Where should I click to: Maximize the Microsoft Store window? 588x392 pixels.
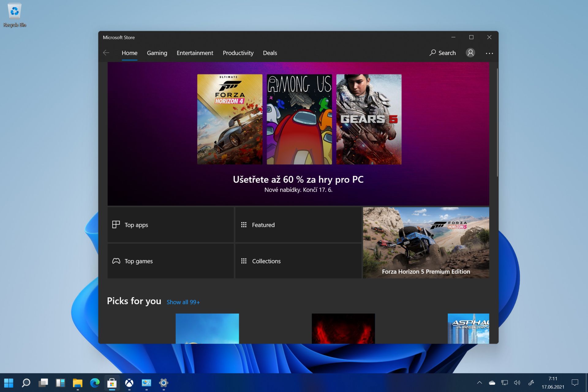pyautogui.click(x=471, y=37)
